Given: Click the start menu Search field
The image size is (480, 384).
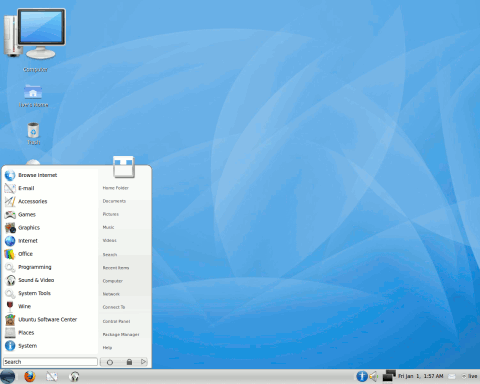Looking at the screenshot, I should point(50,362).
